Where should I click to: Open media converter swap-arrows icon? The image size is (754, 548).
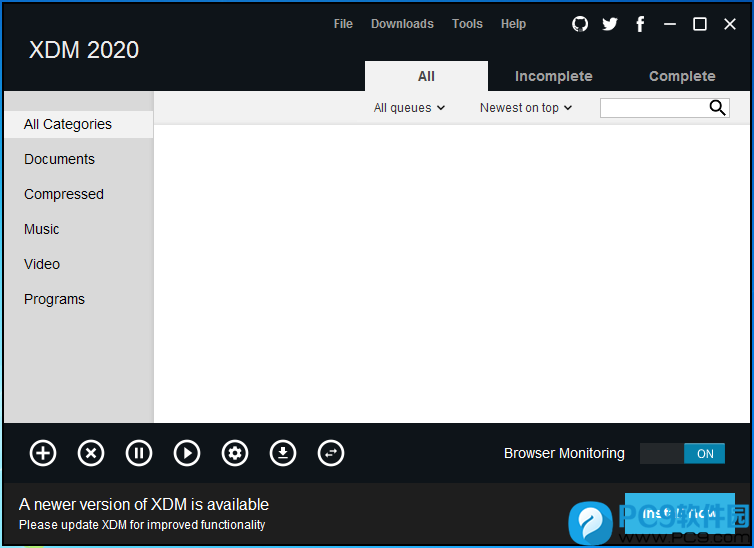point(331,453)
